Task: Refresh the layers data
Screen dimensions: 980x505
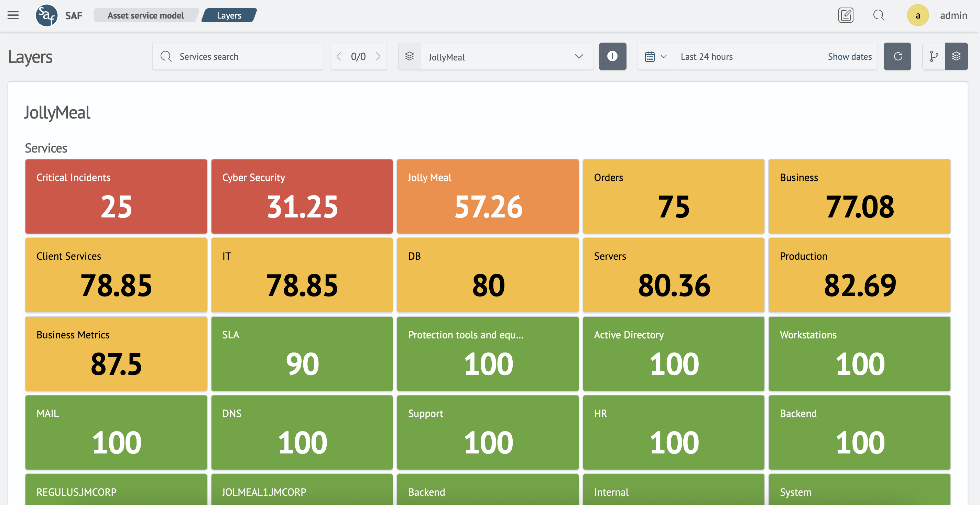Action: pos(897,56)
